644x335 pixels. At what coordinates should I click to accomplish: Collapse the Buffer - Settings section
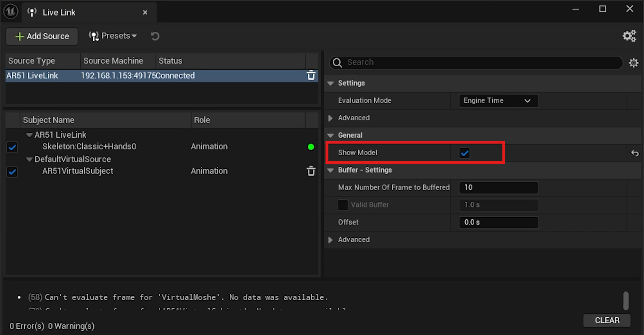(330, 170)
